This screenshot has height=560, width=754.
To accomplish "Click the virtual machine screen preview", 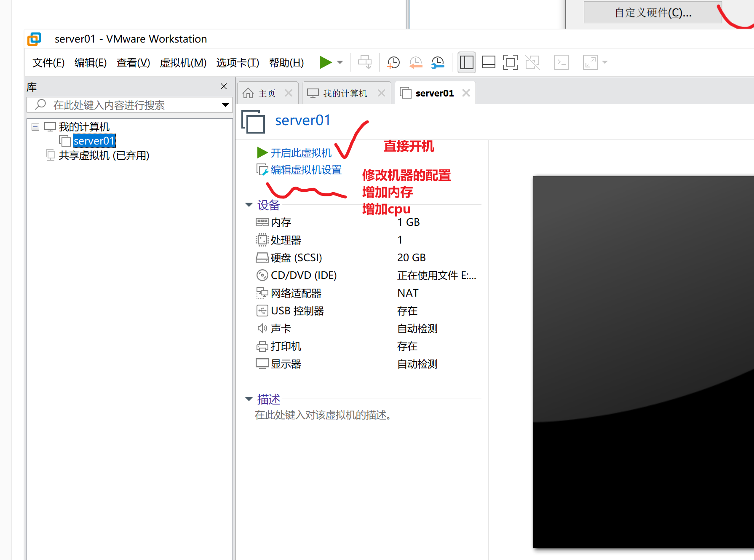I will [x=643, y=362].
